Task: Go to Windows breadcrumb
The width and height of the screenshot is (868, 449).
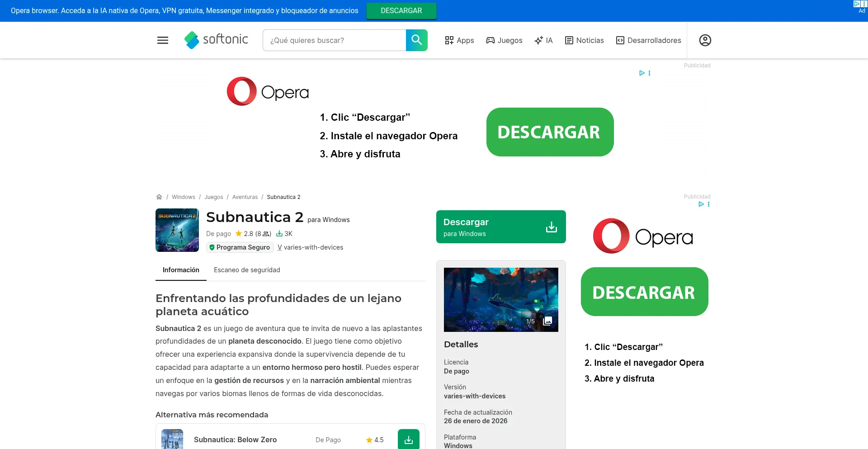Action: (x=184, y=197)
